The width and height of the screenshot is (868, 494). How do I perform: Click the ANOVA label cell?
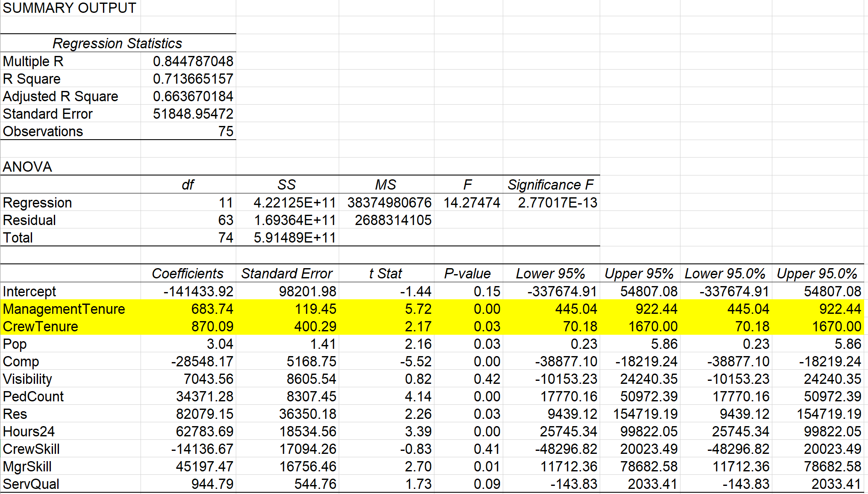(27, 167)
